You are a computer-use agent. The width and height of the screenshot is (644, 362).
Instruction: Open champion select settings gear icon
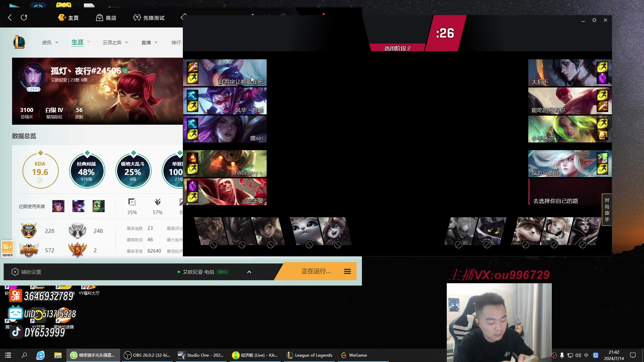[x=594, y=20]
